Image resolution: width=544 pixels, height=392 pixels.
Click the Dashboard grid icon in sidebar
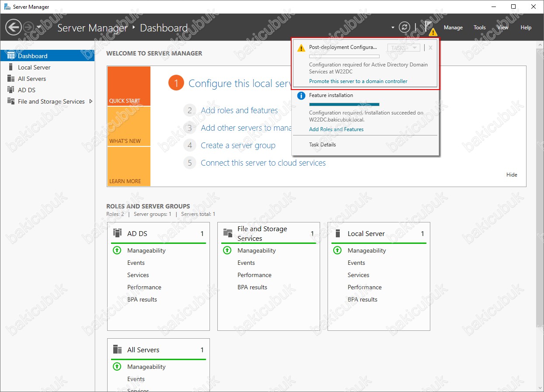click(x=11, y=56)
